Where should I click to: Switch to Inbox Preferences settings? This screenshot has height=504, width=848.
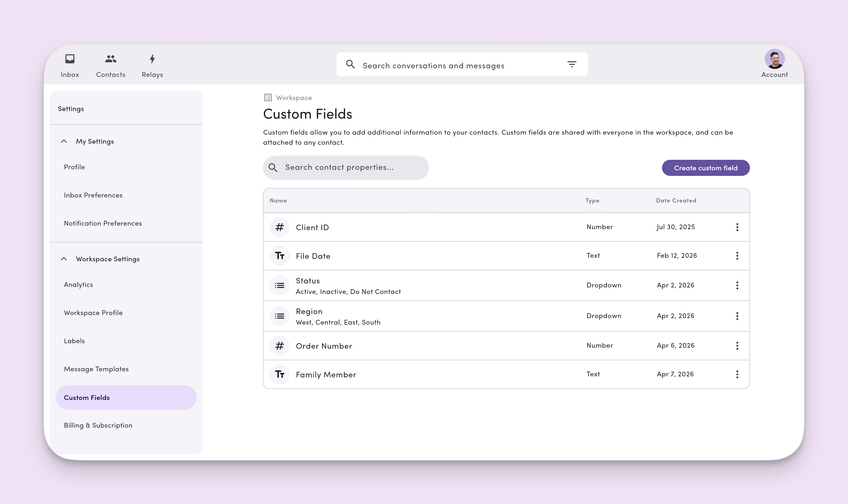click(93, 195)
